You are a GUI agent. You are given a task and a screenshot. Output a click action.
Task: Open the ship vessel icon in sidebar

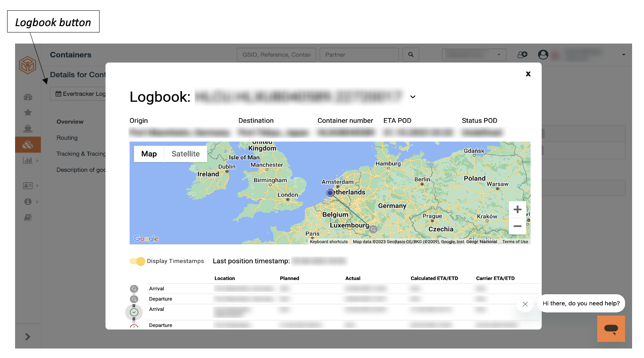[x=28, y=128]
